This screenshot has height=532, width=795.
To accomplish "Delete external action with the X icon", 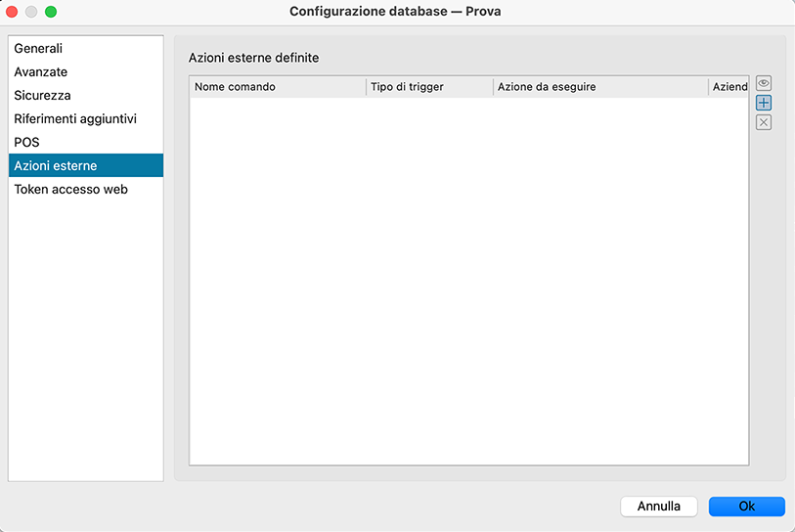I will pos(764,122).
